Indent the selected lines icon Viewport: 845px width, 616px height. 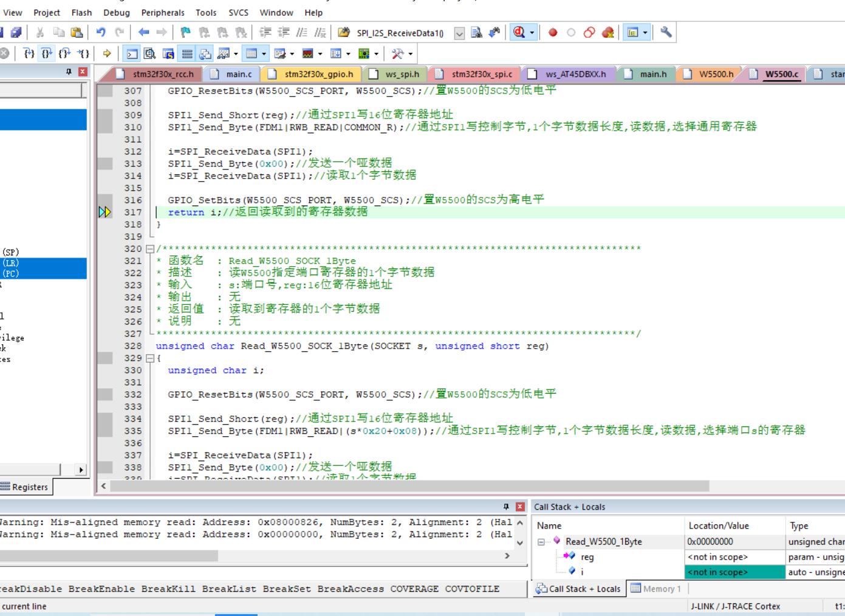(265, 33)
